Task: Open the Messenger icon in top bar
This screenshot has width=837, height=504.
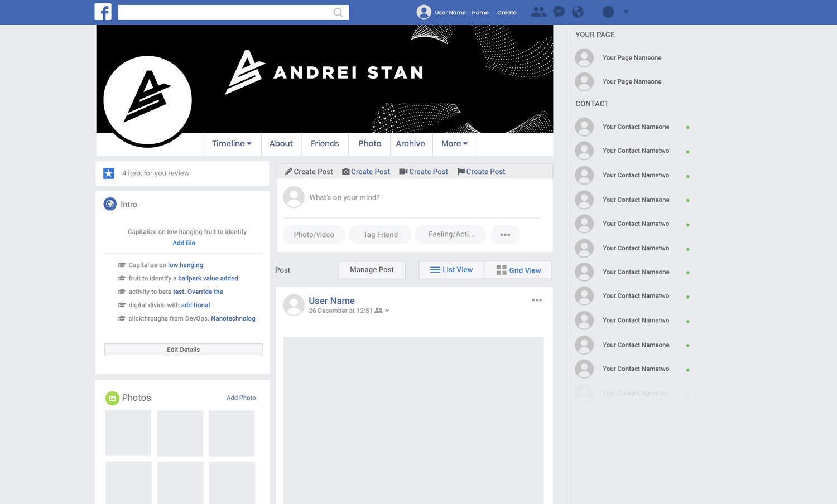Action: point(559,12)
